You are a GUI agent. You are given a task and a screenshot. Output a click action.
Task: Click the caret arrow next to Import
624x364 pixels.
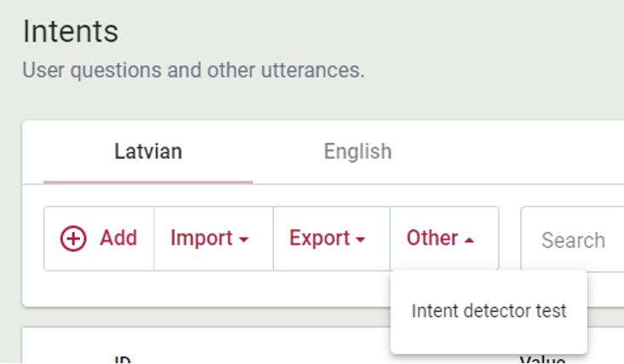(244, 241)
